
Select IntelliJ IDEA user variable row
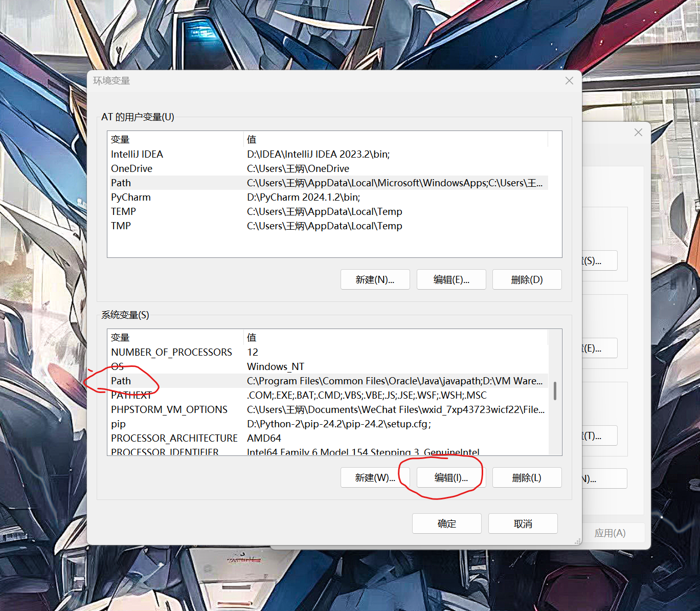tap(327, 154)
